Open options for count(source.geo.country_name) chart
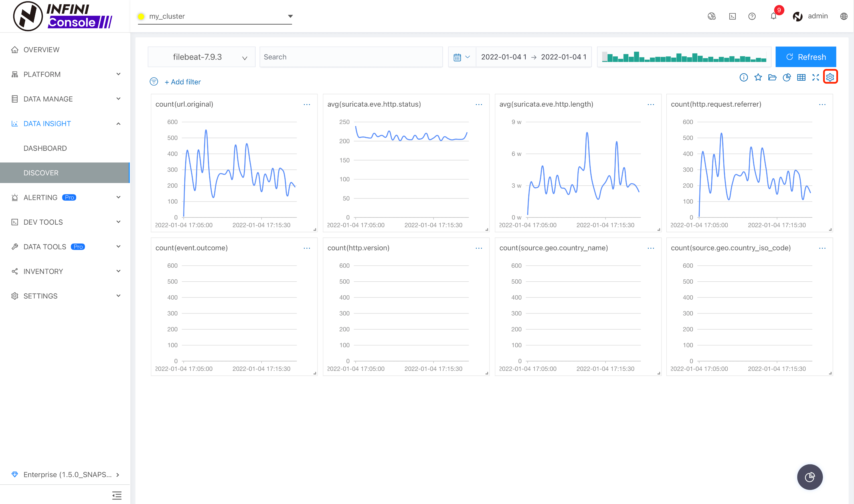Viewport: 854px width, 504px height. click(x=651, y=248)
